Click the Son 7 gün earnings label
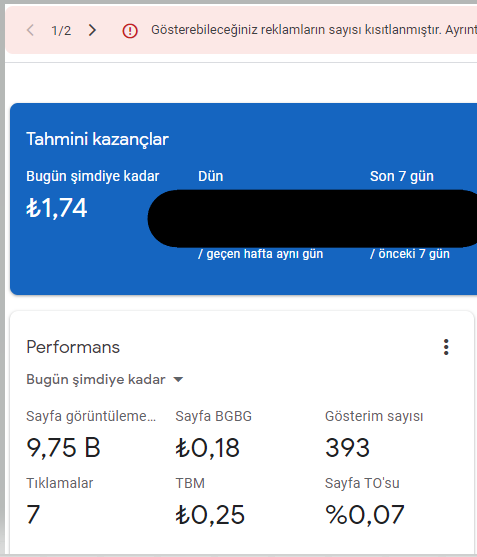477x557 pixels. tap(402, 176)
